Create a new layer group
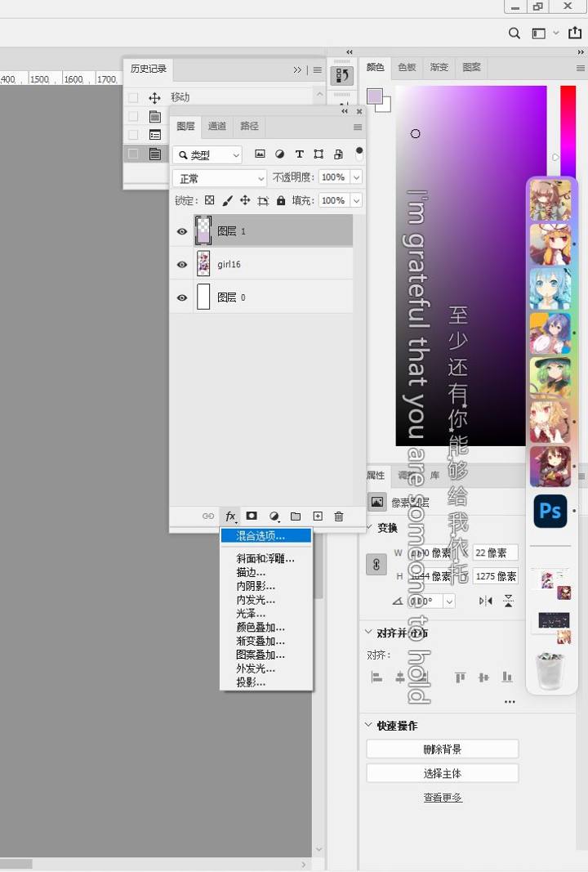The width and height of the screenshot is (588, 872). [x=296, y=516]
